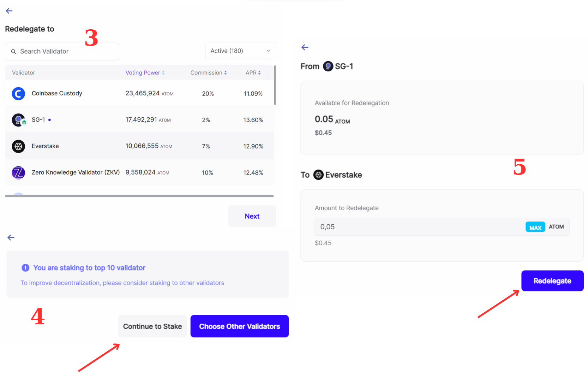Click back arrow above From SG-1
The image size is (588, 377).
305,47
